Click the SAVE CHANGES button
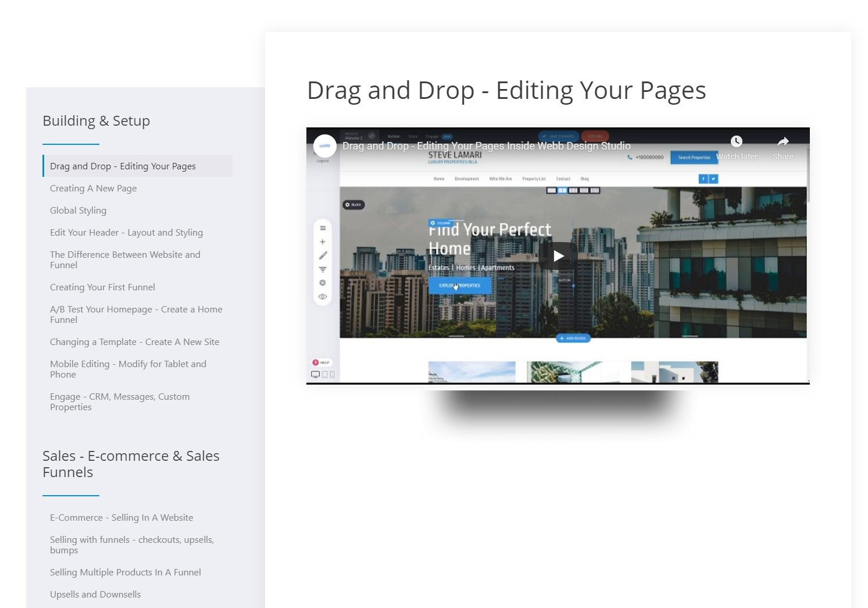This screenshot has width=868, height=608. [x=559, y=136]
